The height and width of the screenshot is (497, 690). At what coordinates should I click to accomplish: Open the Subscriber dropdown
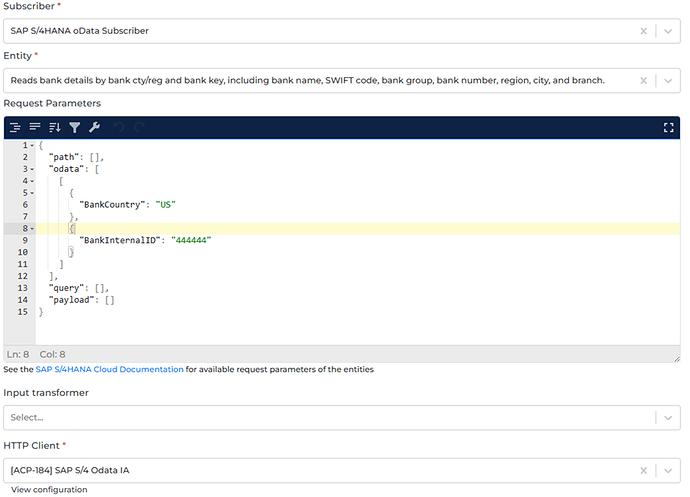click(x=668, y=31)
